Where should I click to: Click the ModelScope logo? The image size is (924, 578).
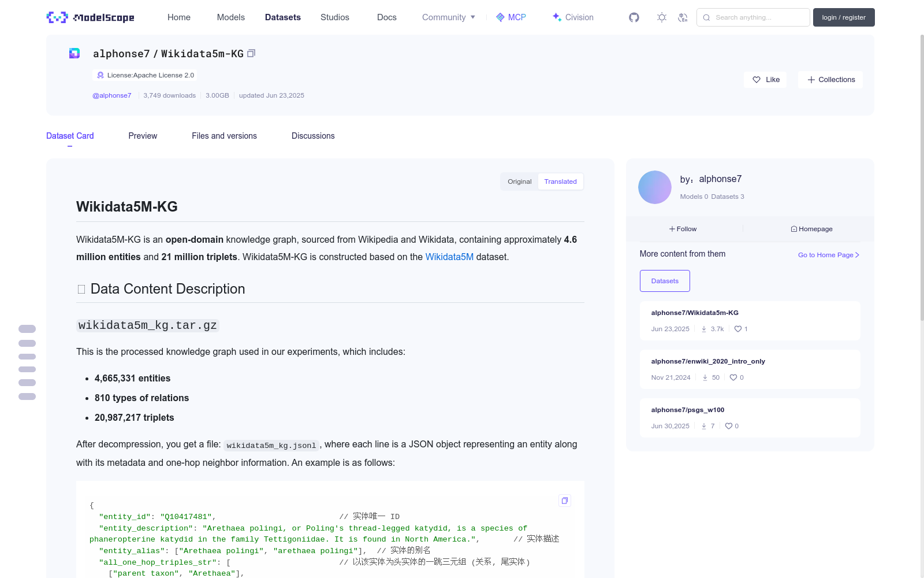[x=90, y=17]
